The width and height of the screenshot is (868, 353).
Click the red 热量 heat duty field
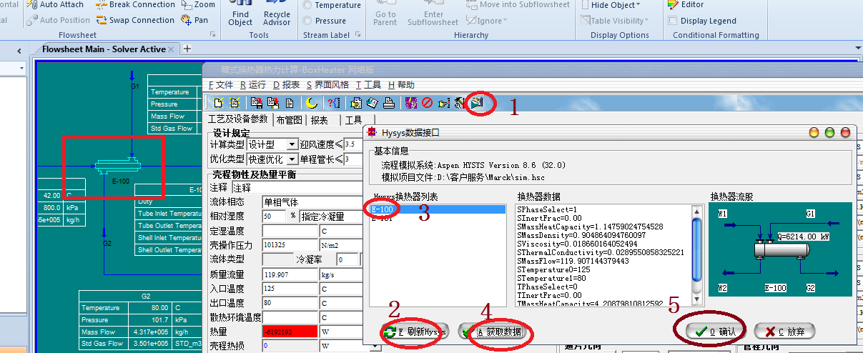pos(290,332)
